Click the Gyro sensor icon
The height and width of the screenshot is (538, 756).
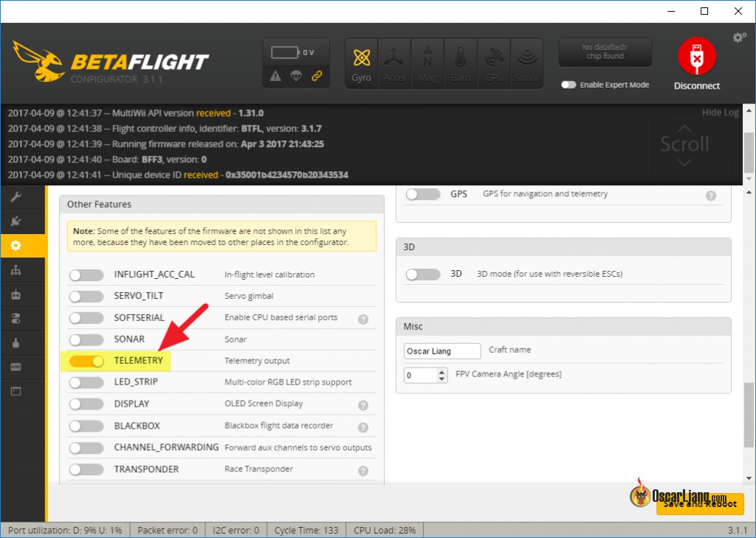tap(361, 64)
